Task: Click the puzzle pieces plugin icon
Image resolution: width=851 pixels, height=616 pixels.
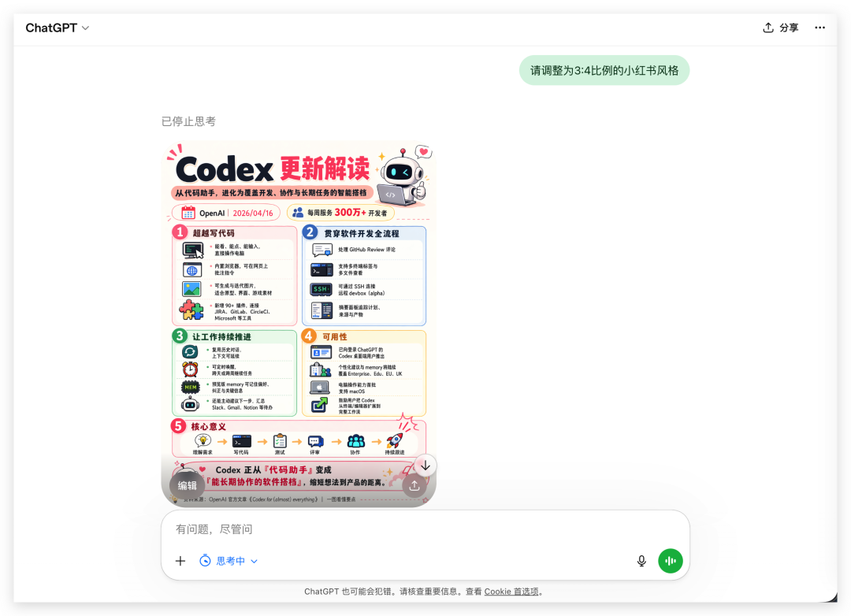Action: (x=191, y=310)
